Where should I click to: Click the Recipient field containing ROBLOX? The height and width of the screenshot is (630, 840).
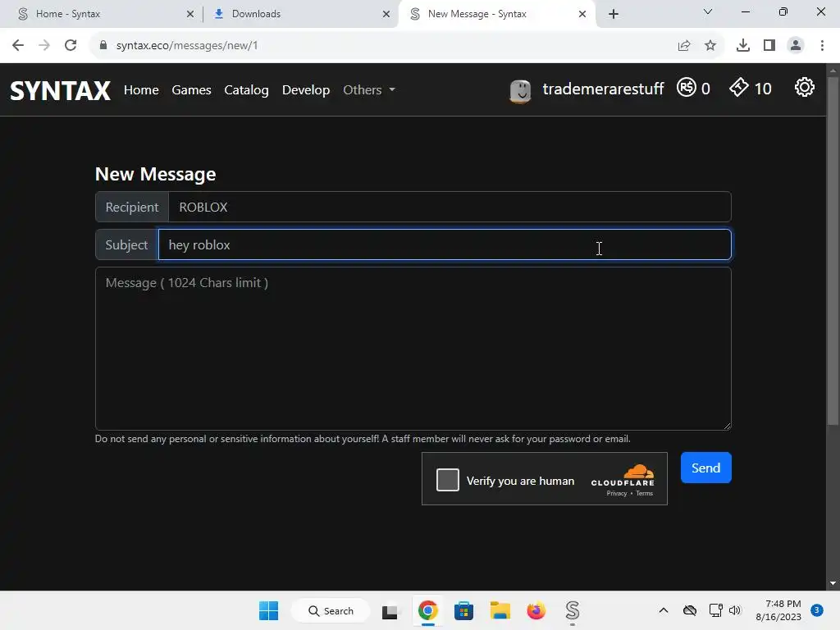pyautogui.click(x=450, y=207)
